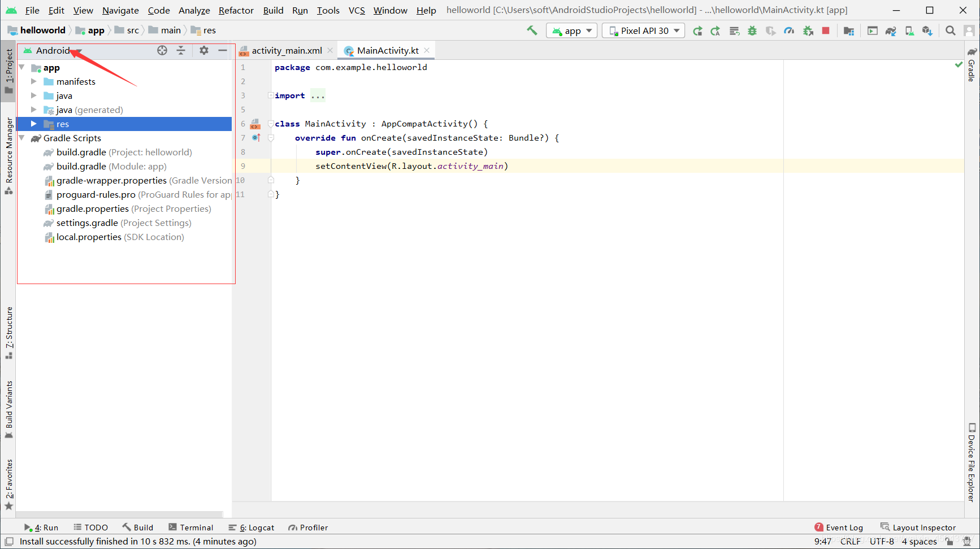Open the Android view selector dropdown

click(53, 50)
